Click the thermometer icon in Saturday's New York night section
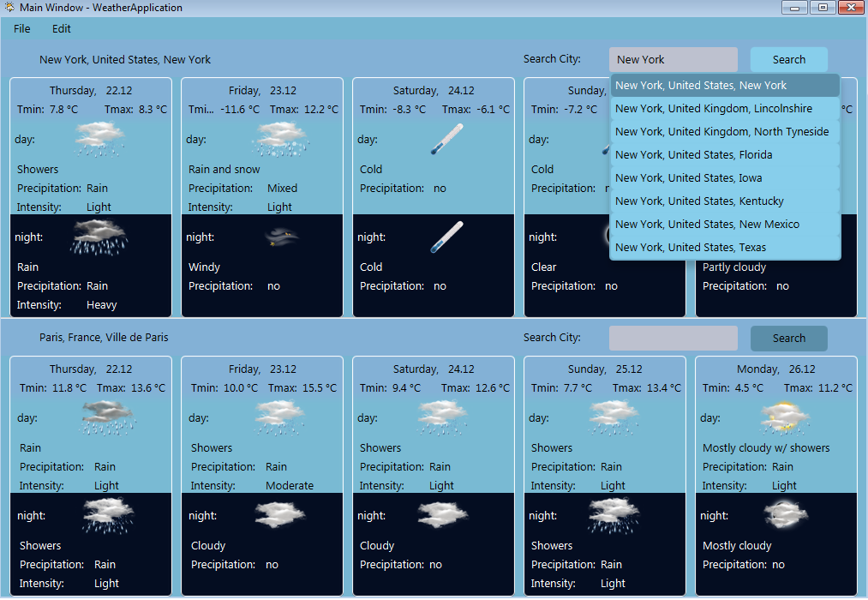This screenshot has width=868, height=600. click(446, 237)
